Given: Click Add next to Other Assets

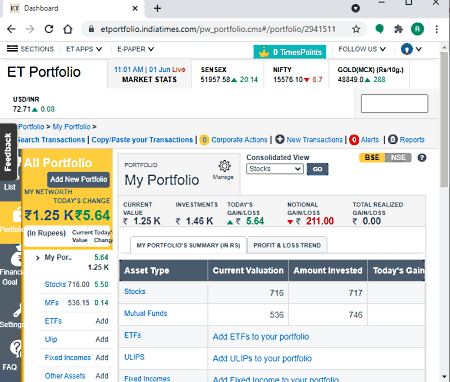Looking at the screenshot, I should [x=102, y=376].
